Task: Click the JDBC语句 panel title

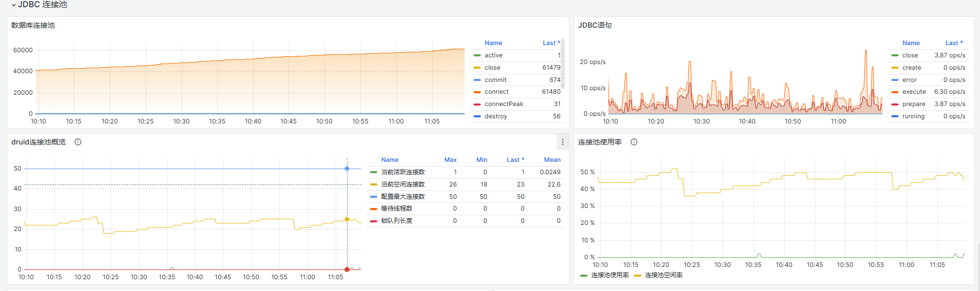Action: [x=595, y=25]
